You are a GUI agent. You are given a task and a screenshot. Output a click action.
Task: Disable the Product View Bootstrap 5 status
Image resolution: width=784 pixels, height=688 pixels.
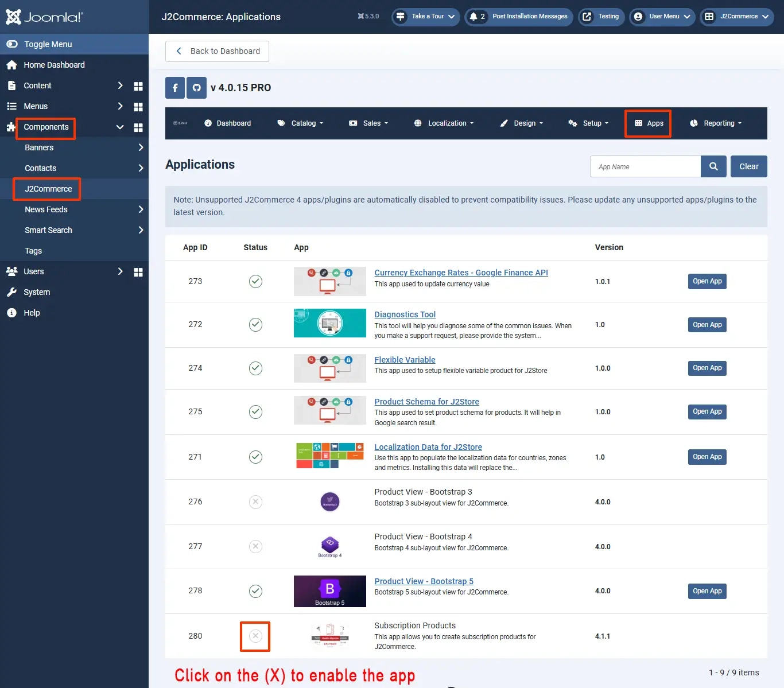(255, 590)
